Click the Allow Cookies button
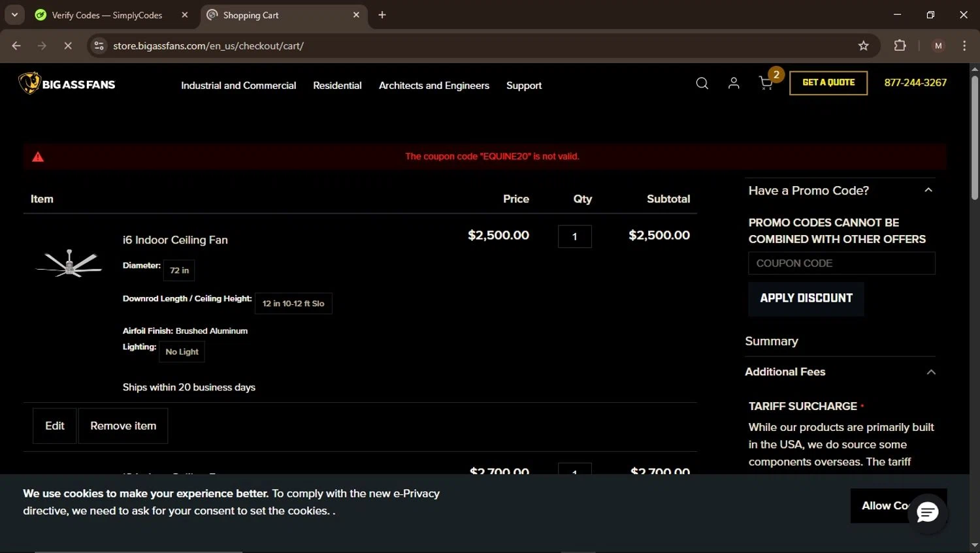This screenshot has width=980, height=553. [x=898, y=505]
